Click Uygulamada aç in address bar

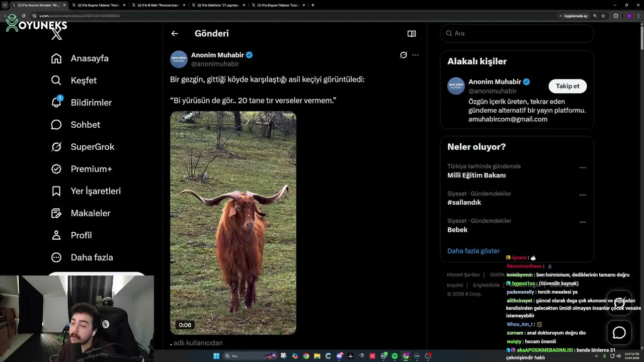pyautogui.click(x=573, y=16)
